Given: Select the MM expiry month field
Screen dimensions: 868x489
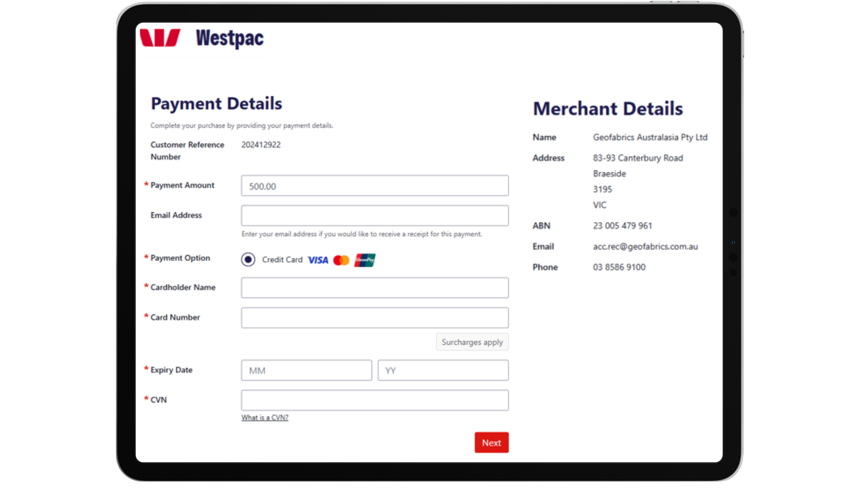Looking at the screenshot, I should pos(306,370).
